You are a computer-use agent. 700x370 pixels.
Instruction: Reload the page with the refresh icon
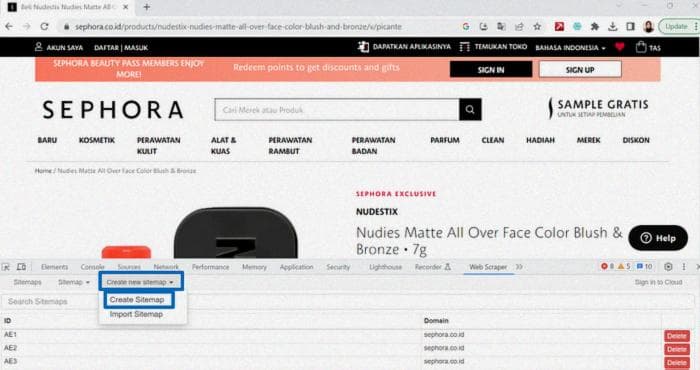coord(44,27)
